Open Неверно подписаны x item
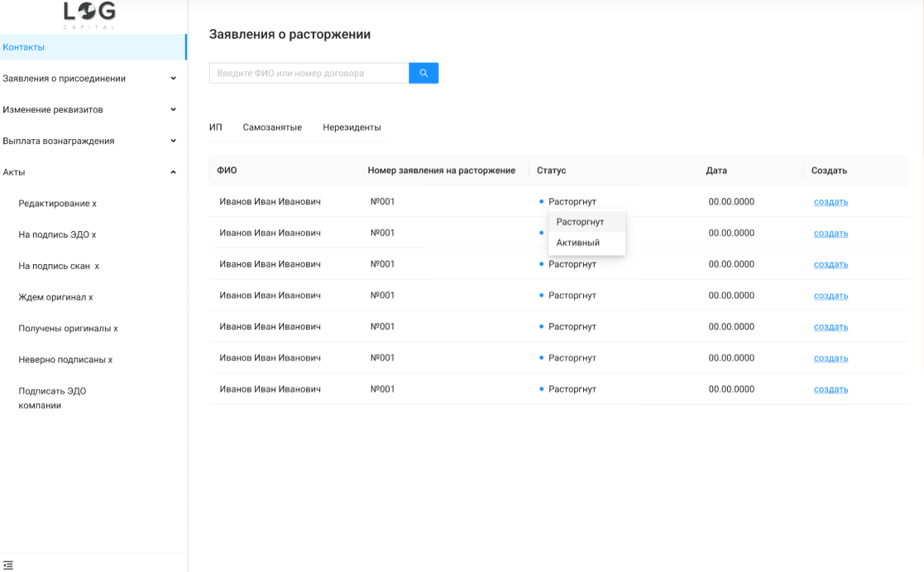Viewport: 924px width, 572px height. (x=65, y=360)
